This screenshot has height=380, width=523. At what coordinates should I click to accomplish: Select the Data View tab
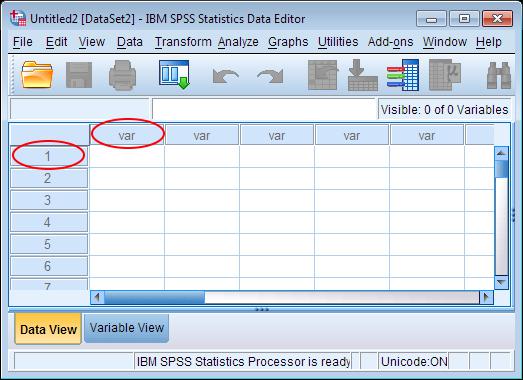48,329
